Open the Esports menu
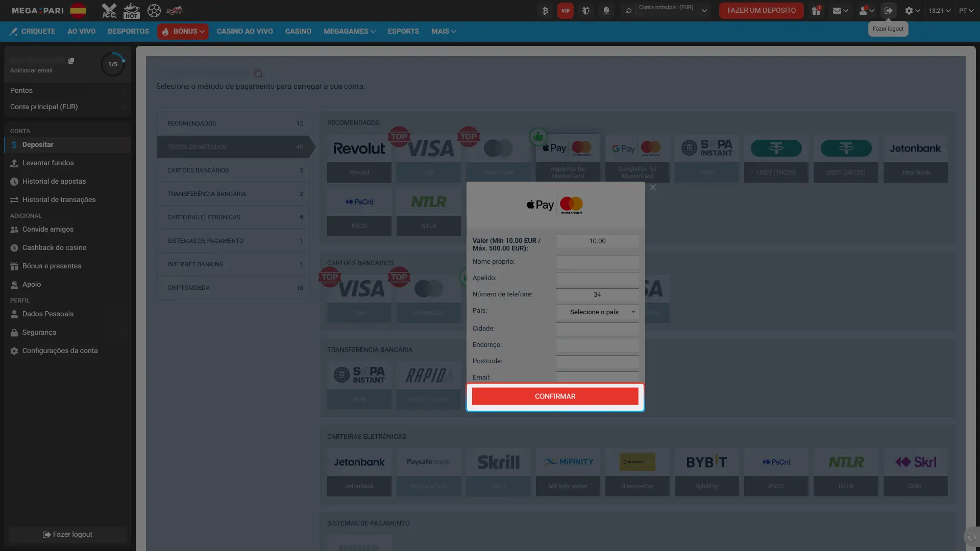This screenshot has width=980, height=551. coord(403,32)
